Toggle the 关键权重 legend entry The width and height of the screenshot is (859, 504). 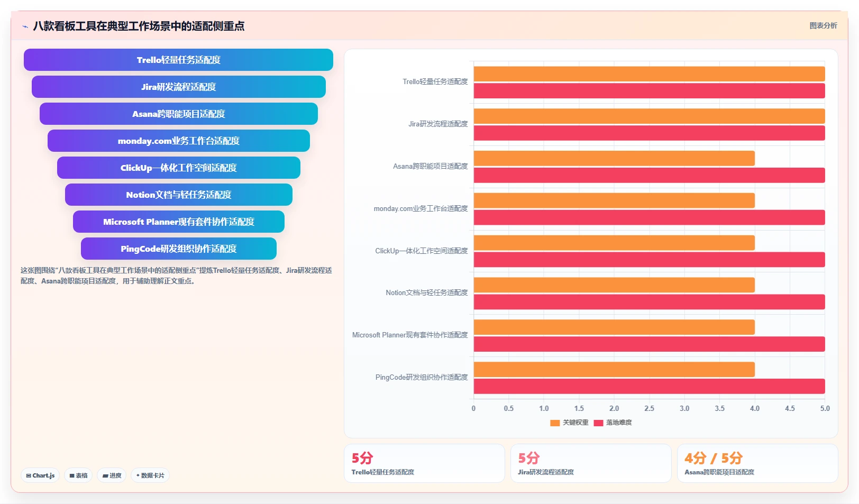569,423
